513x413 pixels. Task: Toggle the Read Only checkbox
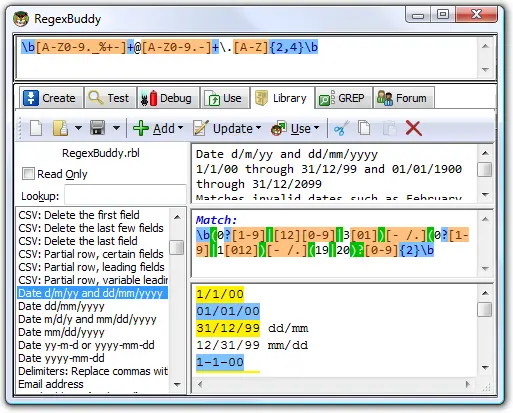[x=28, y=174]
